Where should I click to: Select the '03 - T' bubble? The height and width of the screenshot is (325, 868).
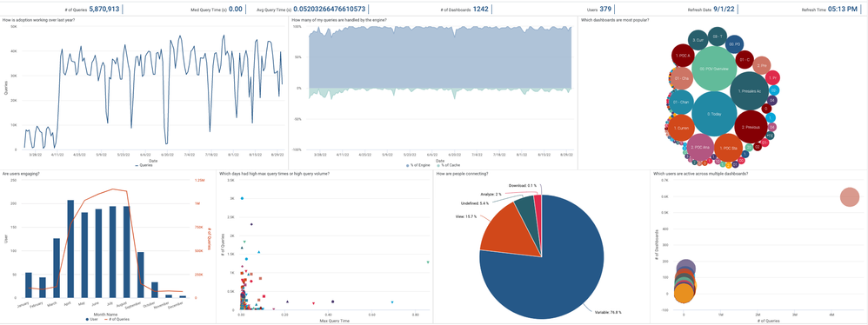[x=718, y=36]
